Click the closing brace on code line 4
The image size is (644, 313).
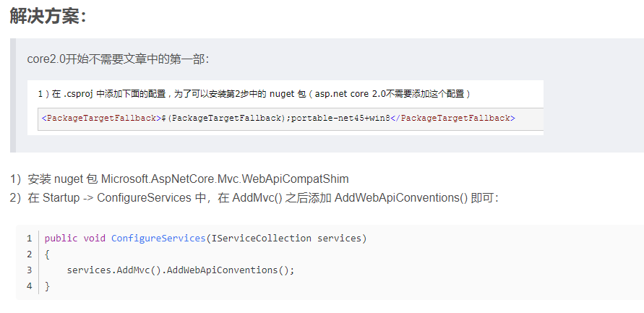coord(47,286)
